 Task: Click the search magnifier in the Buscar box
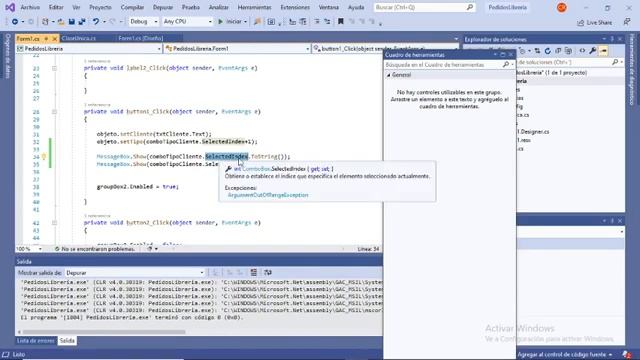pyautogui.click(x=470, y=7)
